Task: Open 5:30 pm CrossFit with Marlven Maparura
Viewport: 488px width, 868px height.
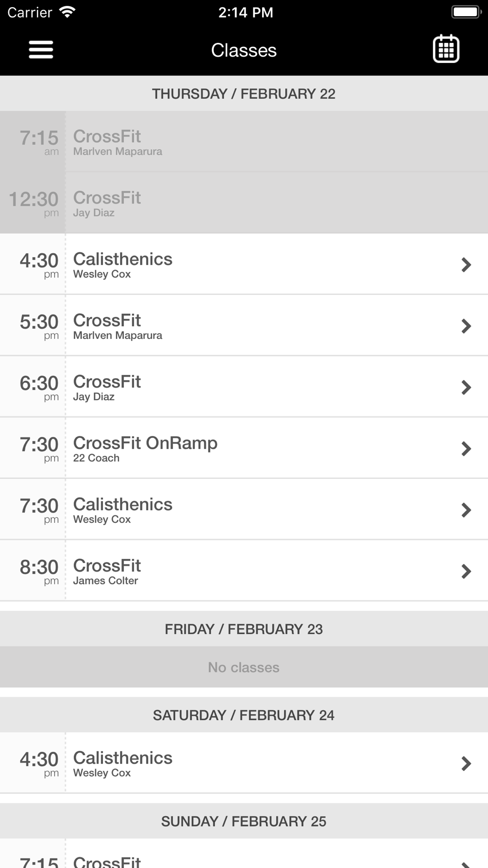Action: click(x=244, y=326)
